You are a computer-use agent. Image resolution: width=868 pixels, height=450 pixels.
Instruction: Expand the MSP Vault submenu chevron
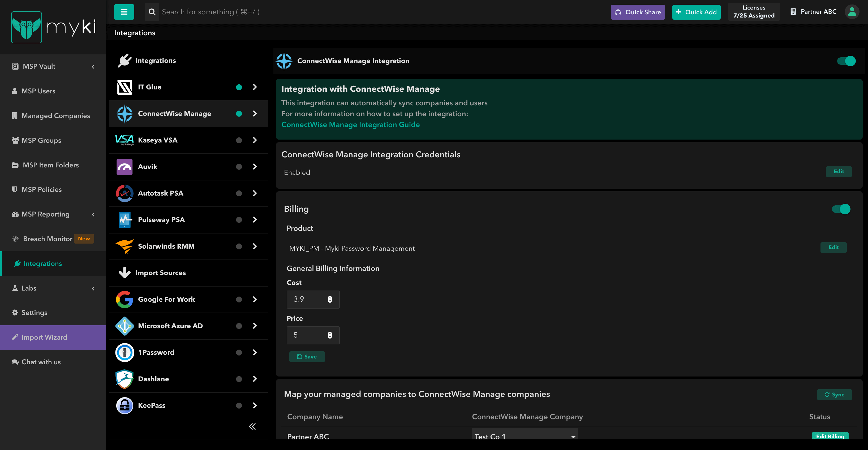[93, 67]
